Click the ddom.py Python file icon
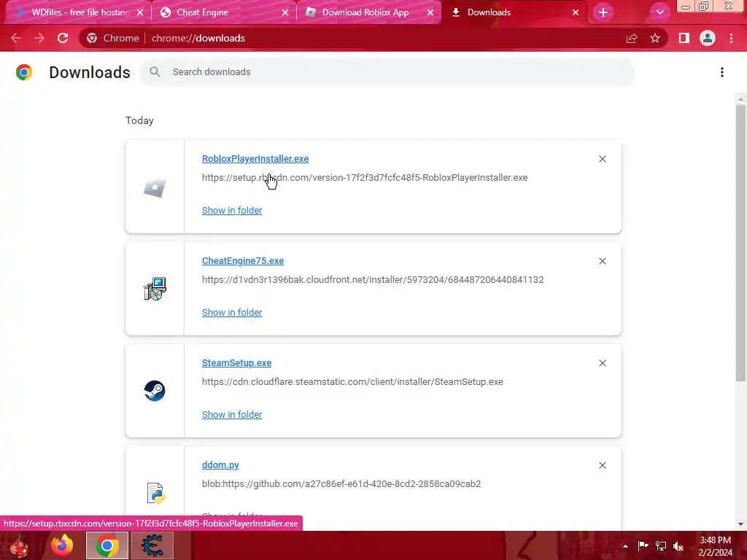This screenshot has width=747, height=560. pos(156,493)
